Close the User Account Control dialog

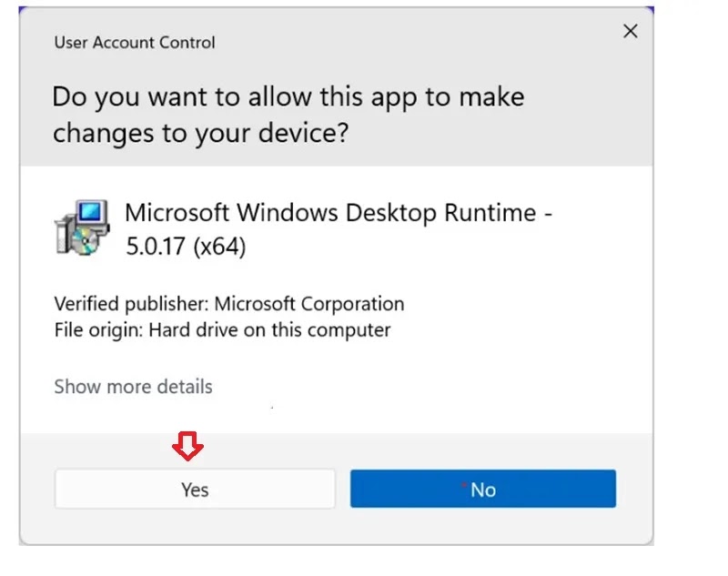(x=630, y=32)
